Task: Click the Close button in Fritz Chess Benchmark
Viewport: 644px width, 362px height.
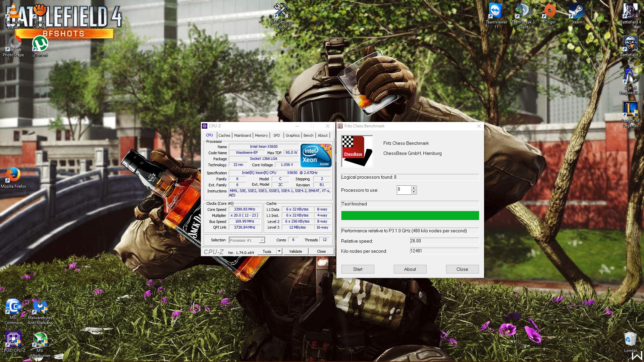Action: tap(462, 269)
